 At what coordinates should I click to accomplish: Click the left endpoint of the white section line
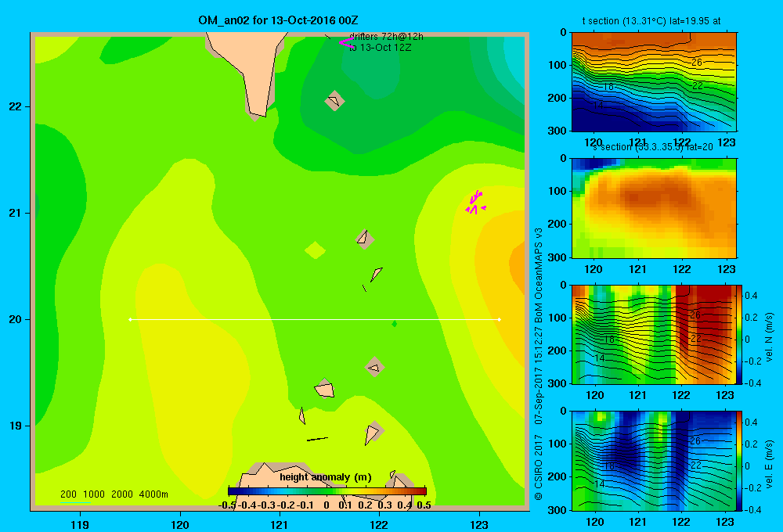point(130,319)
